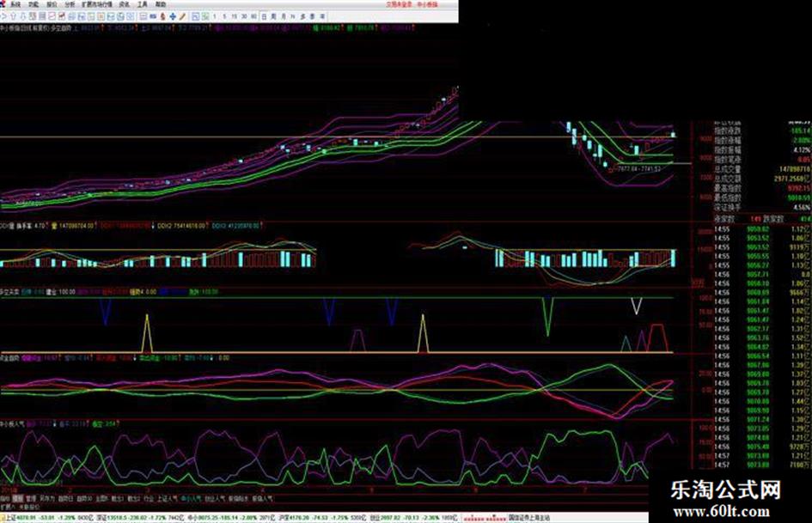The height and width of the screenshot is (523, 812).
Task: Click the 多空头卖 indicator panel label
Action: (9, 292)
